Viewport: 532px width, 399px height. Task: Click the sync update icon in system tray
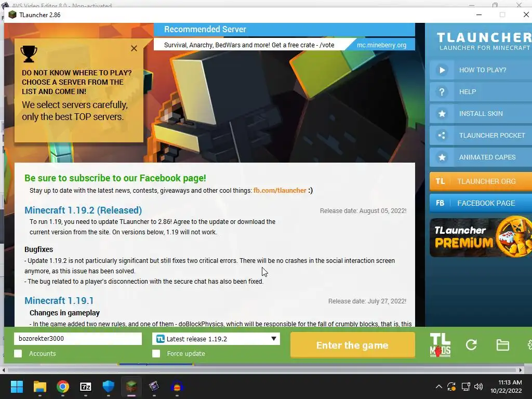click(451, 387)
